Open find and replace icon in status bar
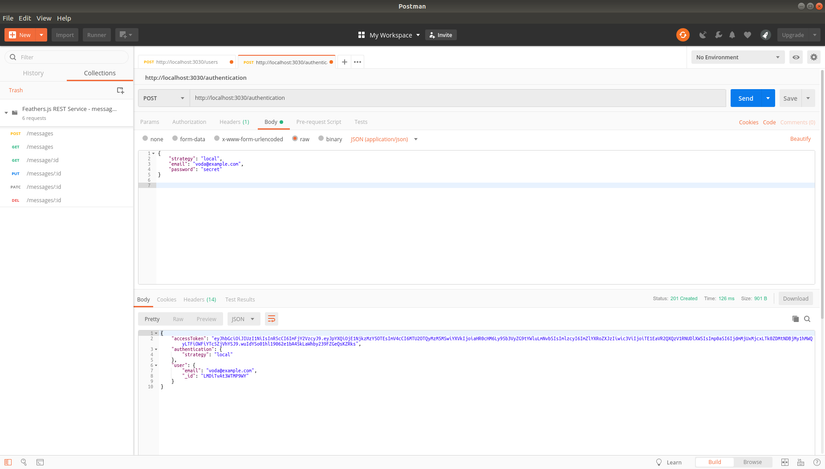This screenshot has width=825, height=469. click(24, 462)
